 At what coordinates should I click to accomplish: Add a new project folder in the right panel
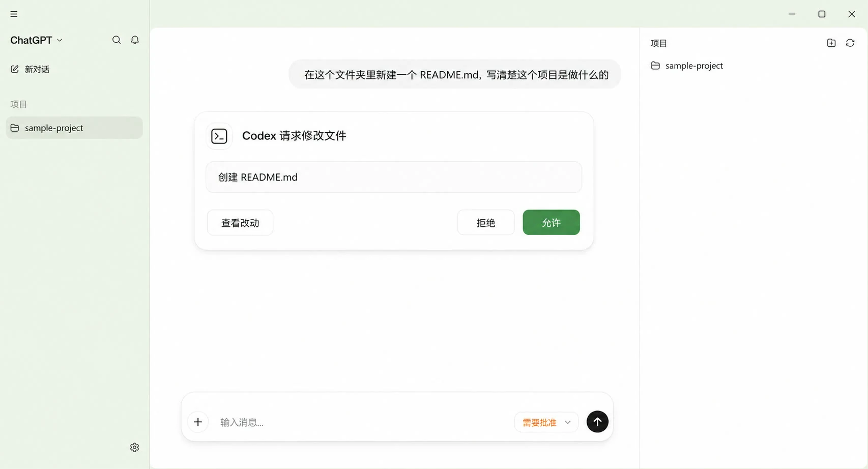click(x=831, y=43)
